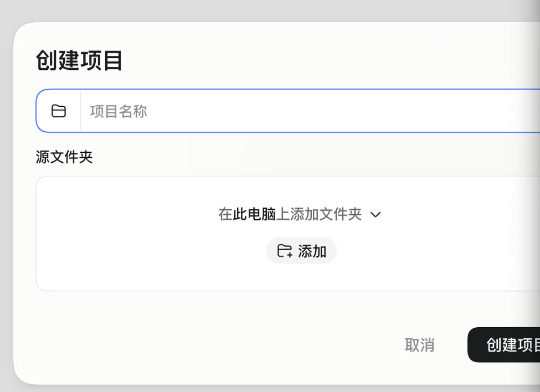
Task: Click blank space below the source folder box
Action: pyautogui.click(x=207, y=310)
